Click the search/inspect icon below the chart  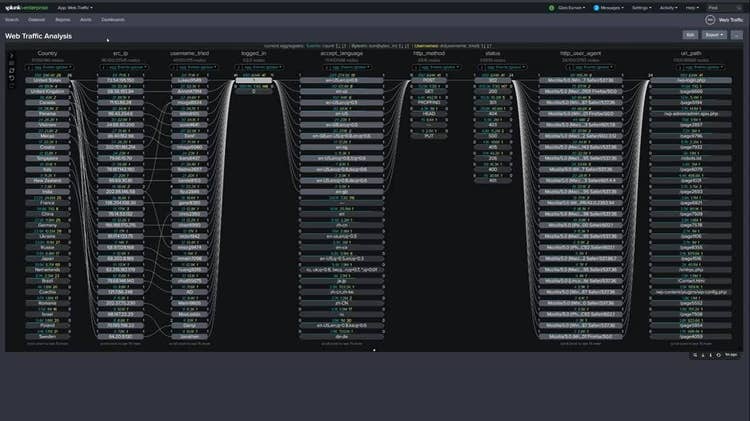coord(694,354)
